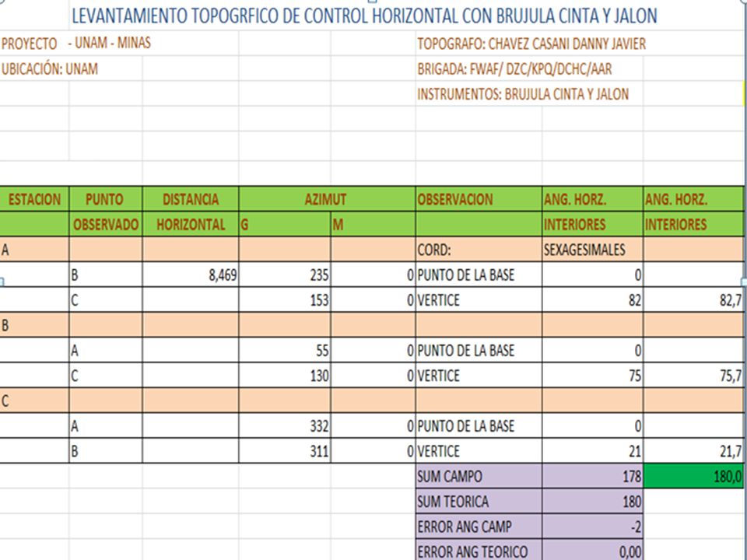
Task: Click azimuth value '153'
Action: pyautogui.click(x=285, y=300)
